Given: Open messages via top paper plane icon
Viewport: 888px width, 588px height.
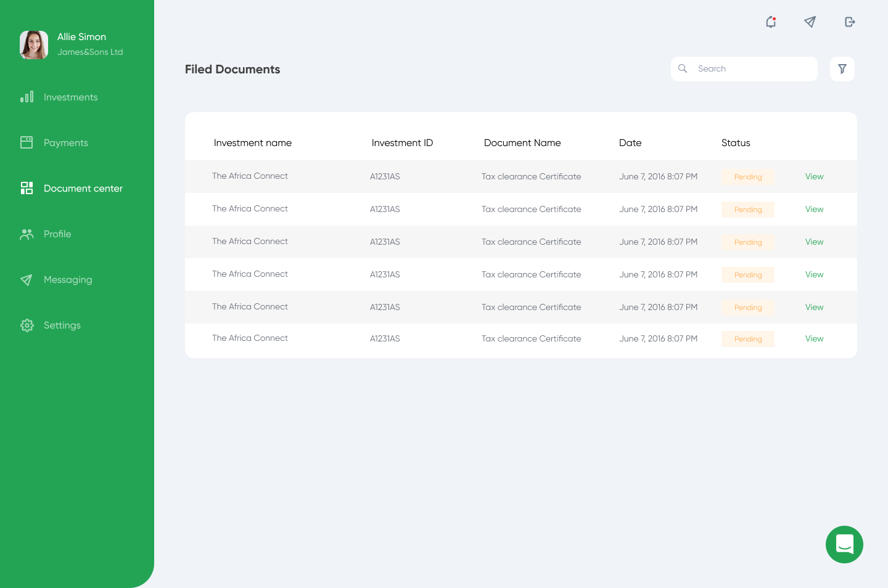Looking at the screenshot, I should [x=810, y=22].
